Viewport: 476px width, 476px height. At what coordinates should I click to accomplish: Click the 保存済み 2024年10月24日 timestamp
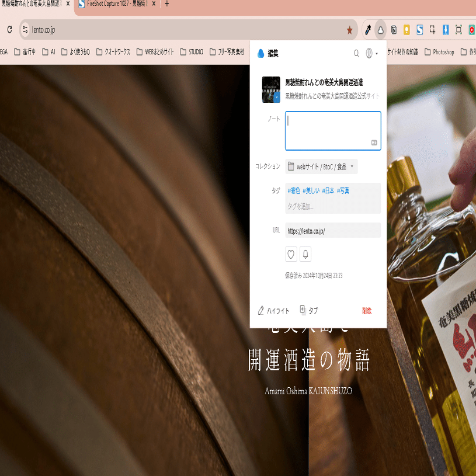pos(314,275)
